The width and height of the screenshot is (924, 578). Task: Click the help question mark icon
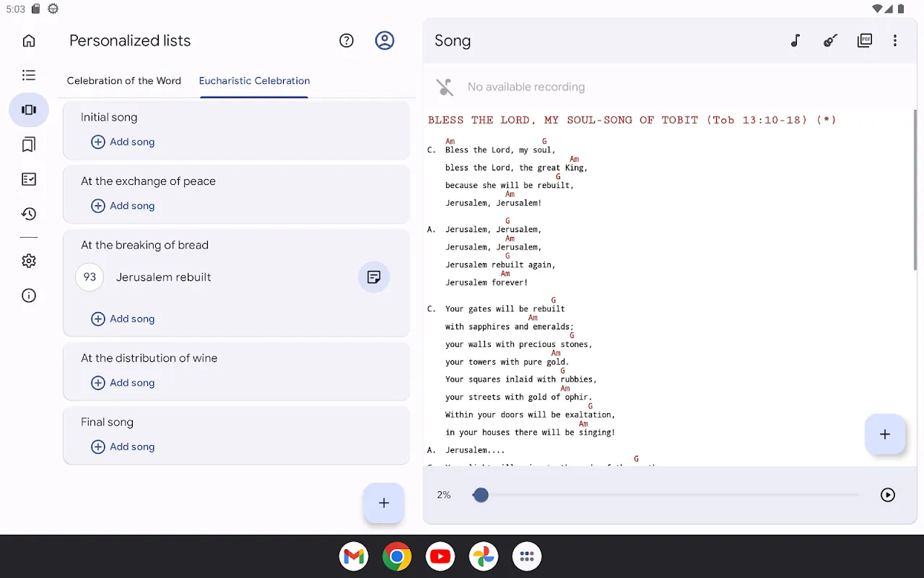point(346,41)
